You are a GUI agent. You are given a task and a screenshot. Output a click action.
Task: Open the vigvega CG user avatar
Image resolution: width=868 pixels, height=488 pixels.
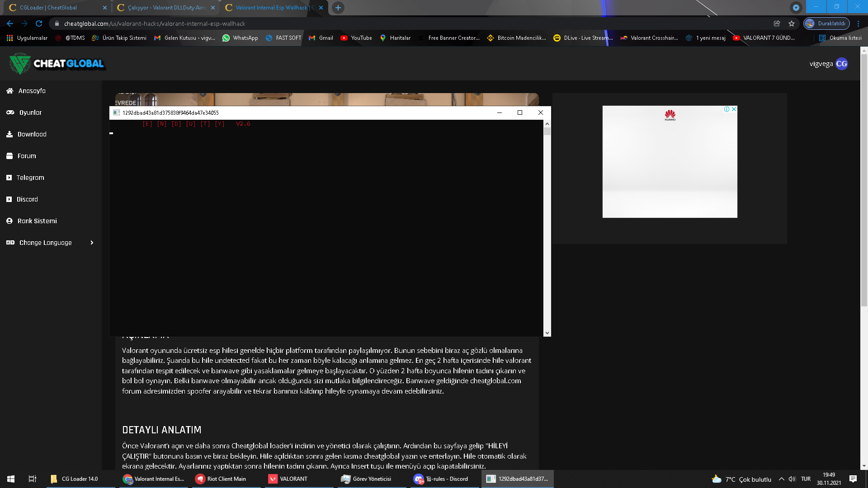[x=842, y=64]
